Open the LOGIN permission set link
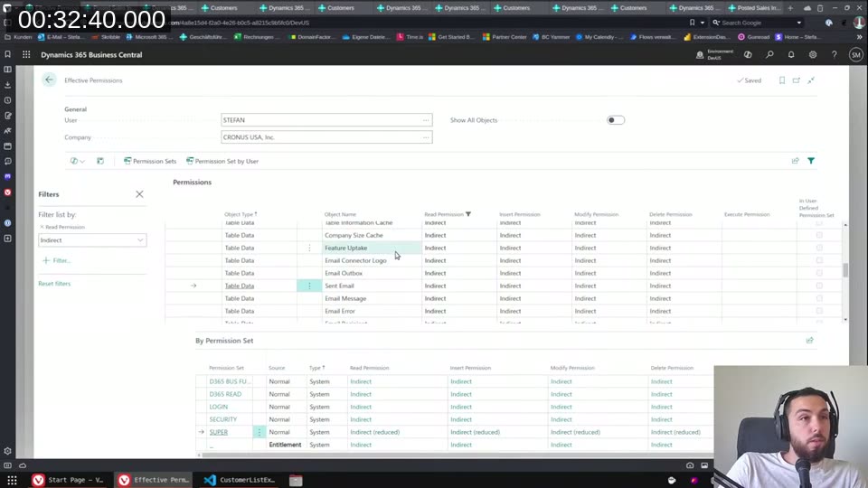The image size is (868, 488). tap(218, 407)
